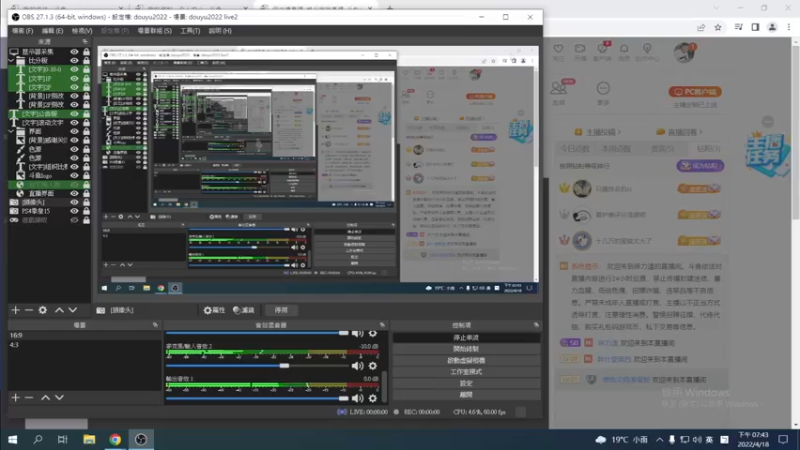Open Chrome side panel icon
This screenshot has width=800, height=450.
click(755, 27)
